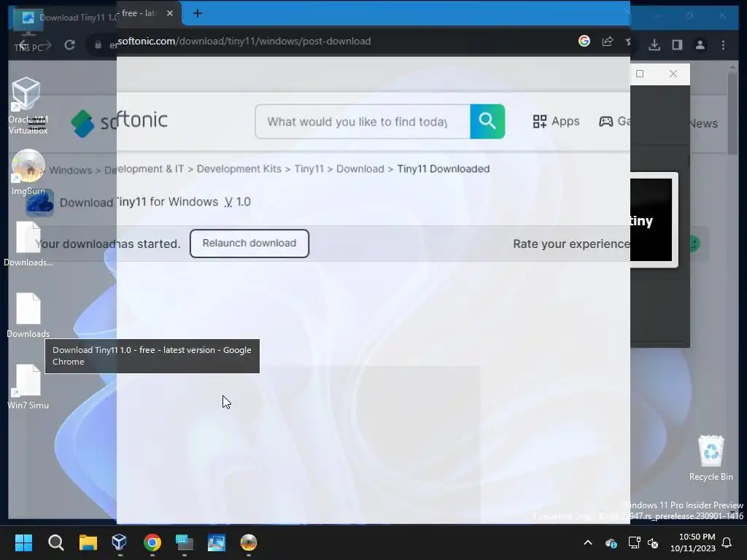This screenshot has height=560, width=747.
Task: Open File Explorer from taskbar
Action: 88,542
